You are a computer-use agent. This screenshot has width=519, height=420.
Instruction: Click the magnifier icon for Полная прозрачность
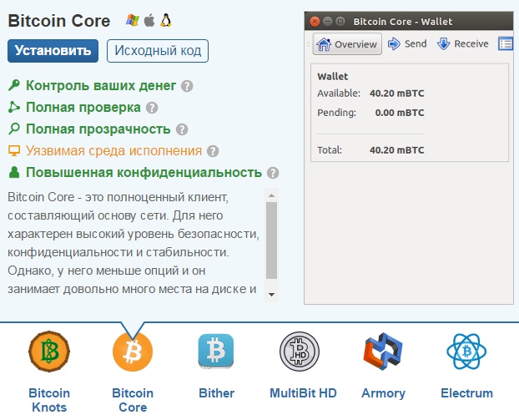pos(14,129)
